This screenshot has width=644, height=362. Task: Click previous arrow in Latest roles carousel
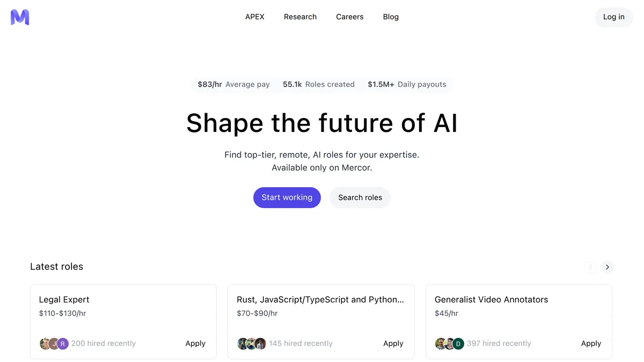tap(590, 267)
